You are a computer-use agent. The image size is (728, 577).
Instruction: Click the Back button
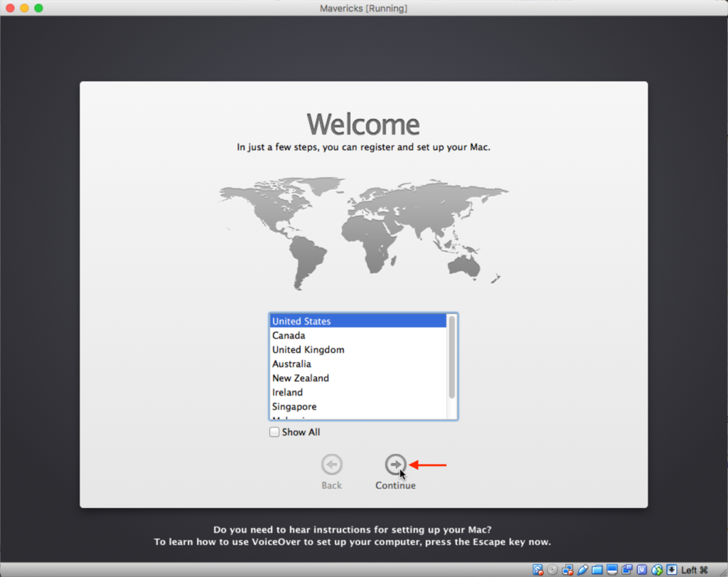point(331,463)
